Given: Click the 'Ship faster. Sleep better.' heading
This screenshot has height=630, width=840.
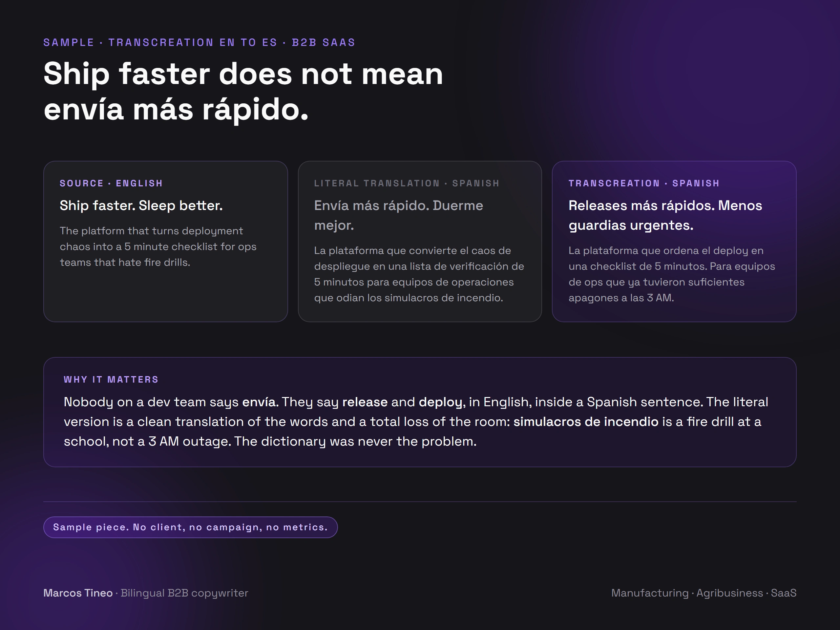Looking at the screenshot, I should point(141,205).
